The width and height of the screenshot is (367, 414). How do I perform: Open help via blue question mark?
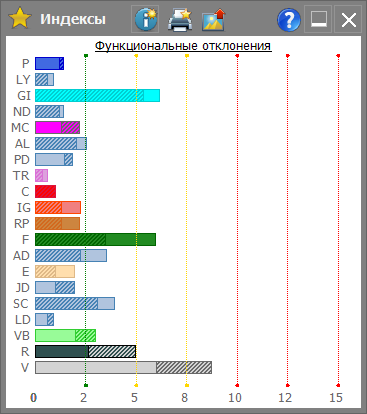point(289,20)
